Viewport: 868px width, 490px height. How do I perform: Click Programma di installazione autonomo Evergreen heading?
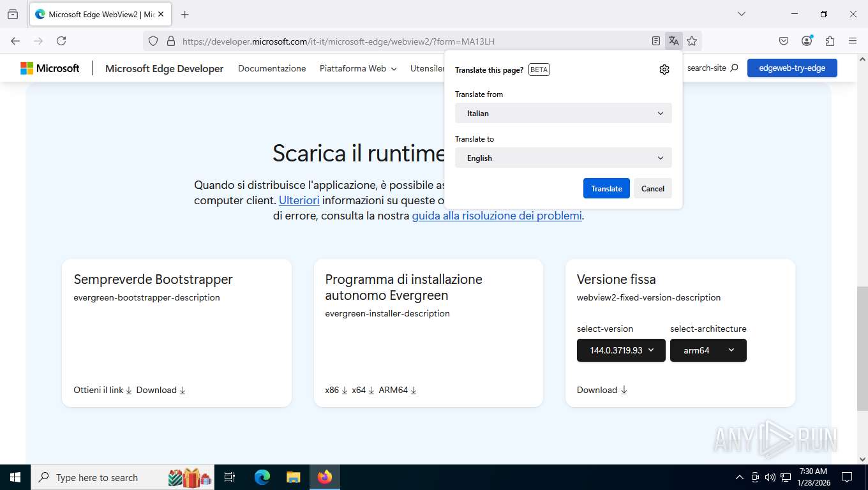403,287
